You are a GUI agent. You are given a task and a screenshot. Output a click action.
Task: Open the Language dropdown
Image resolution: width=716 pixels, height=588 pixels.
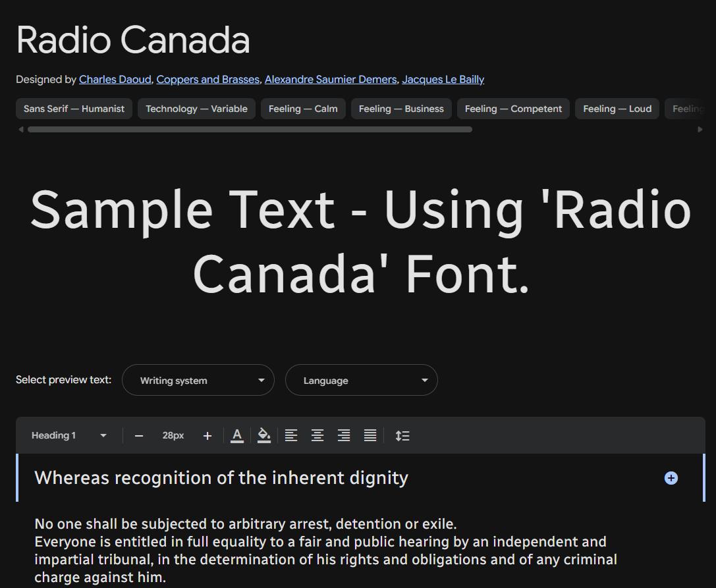tap(361, 380)
